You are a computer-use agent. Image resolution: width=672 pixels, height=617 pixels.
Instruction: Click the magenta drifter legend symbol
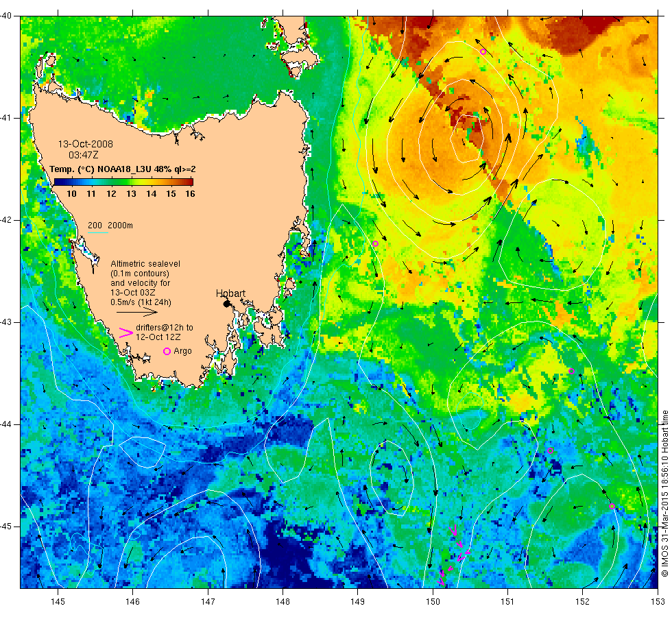click(126, 332)
